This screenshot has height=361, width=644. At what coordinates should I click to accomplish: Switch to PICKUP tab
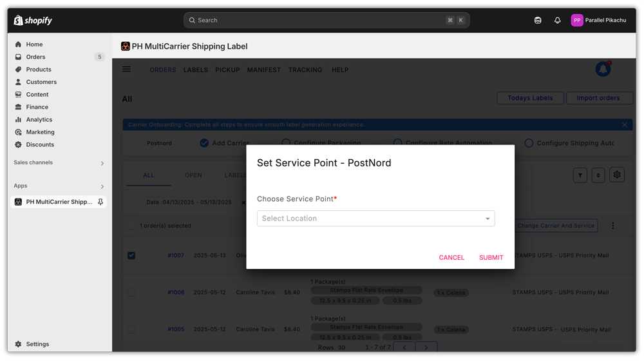tap(227, 70)
